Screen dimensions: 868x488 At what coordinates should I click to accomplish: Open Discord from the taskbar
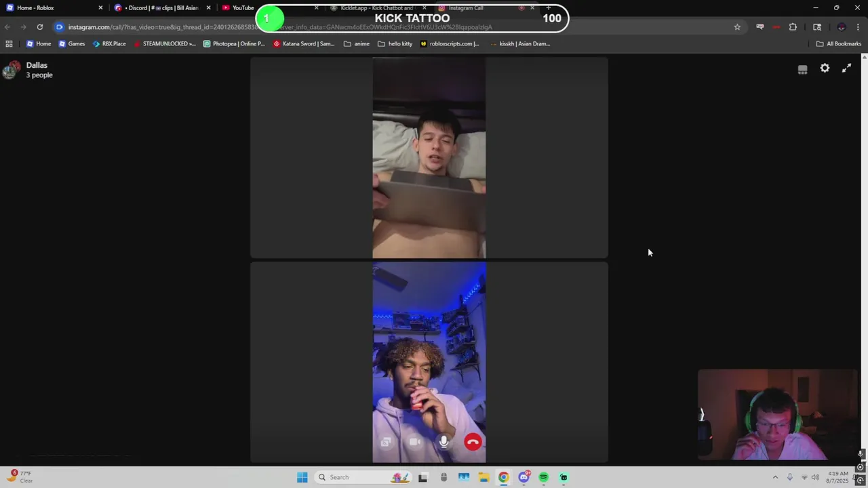coord(524,477)
